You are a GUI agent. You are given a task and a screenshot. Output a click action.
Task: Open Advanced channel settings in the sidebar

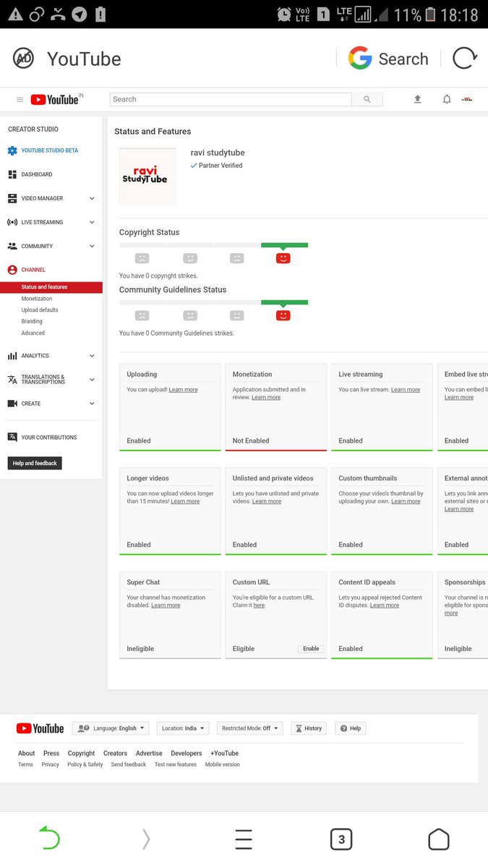pyautogui.click(x=33, y=333)
